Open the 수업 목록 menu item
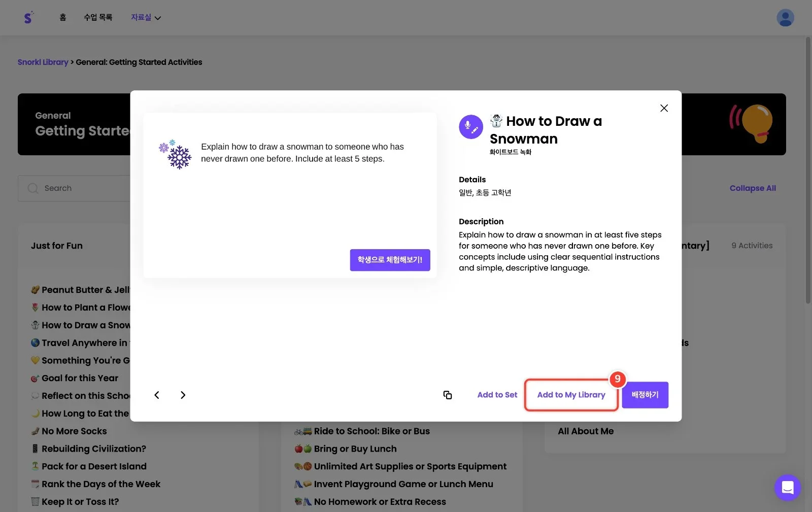The width and height of the screenshot is (812, 512). pos(98,18)
